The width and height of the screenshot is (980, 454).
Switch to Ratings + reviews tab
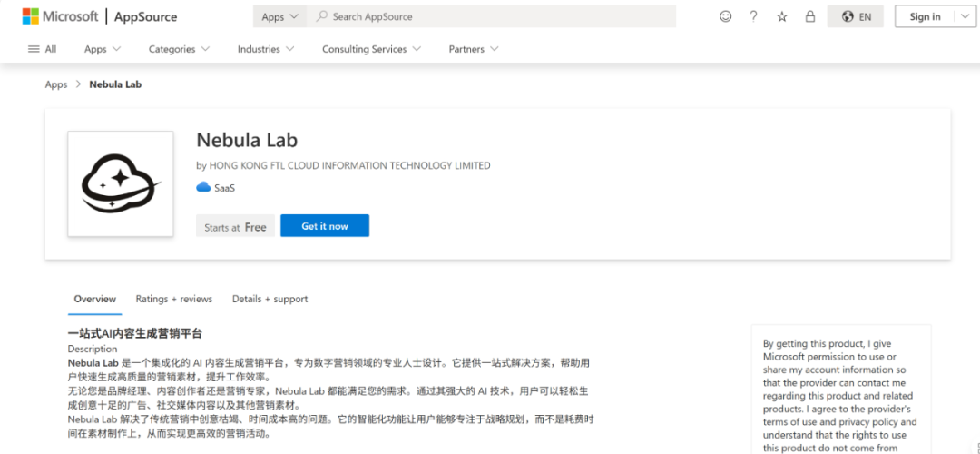[173, 299]
